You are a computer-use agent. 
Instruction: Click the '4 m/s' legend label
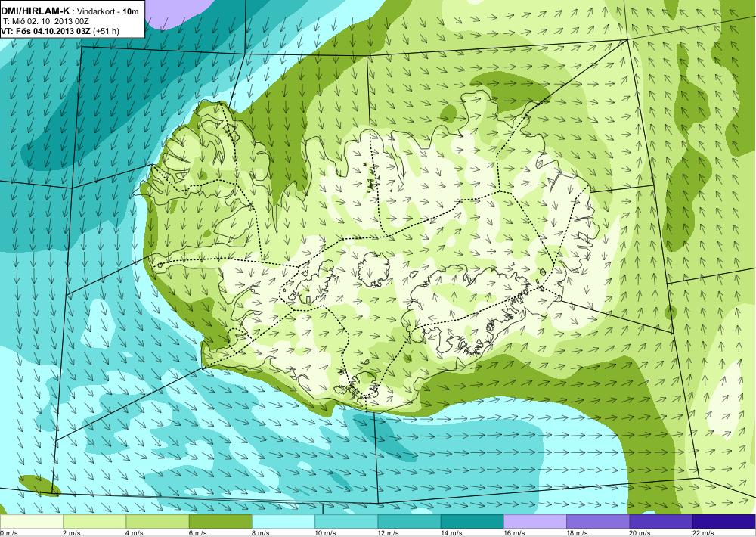(x=135, y=533)
